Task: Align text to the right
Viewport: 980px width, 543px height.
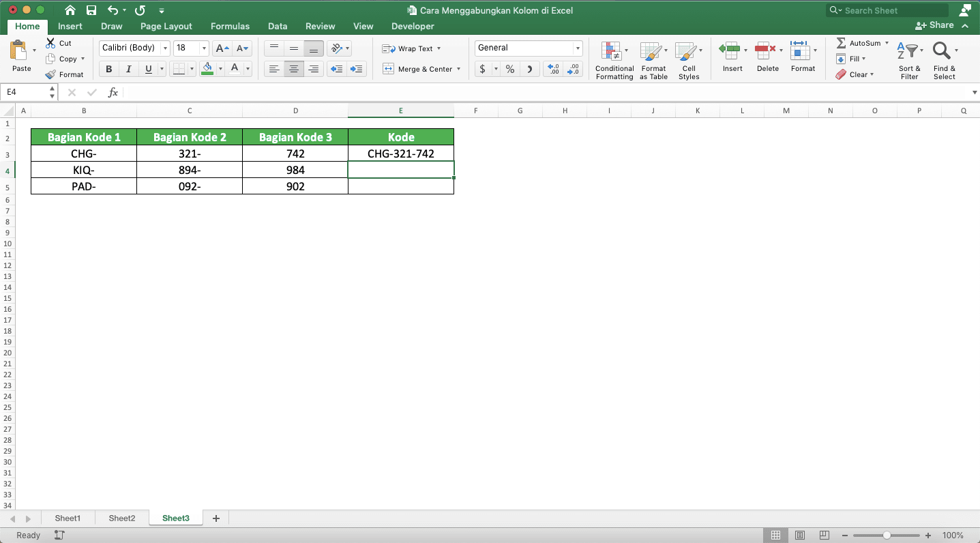Action: [314, 69]
